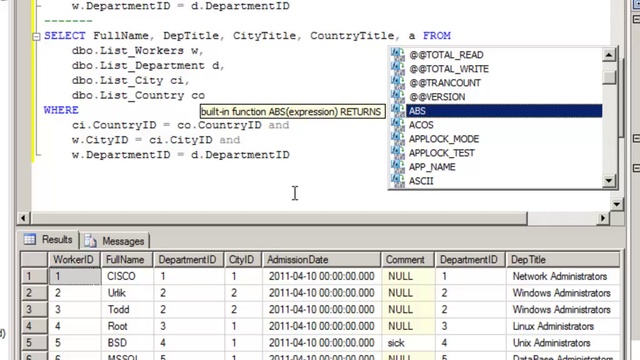Image resolution: width=640 pixels, height=360 pixels.
Task: Click the WHERE keyword in the query
Action: [61, 110]
